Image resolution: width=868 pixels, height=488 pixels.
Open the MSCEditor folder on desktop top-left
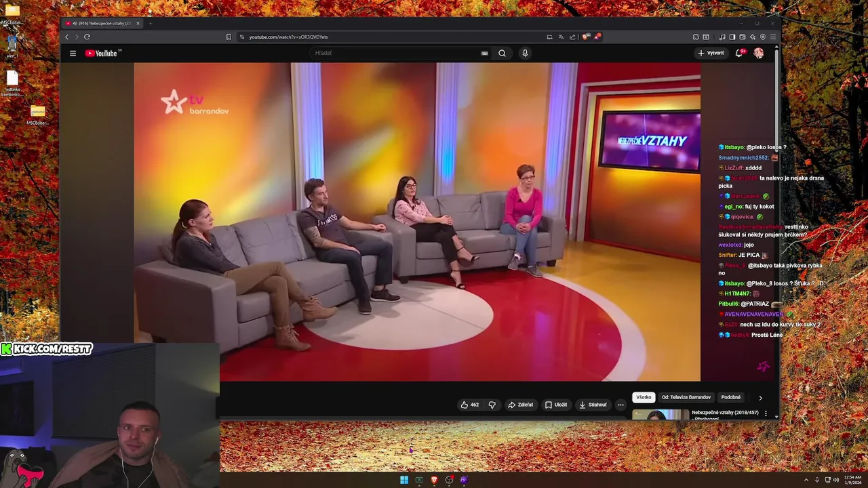coord(12,14)
